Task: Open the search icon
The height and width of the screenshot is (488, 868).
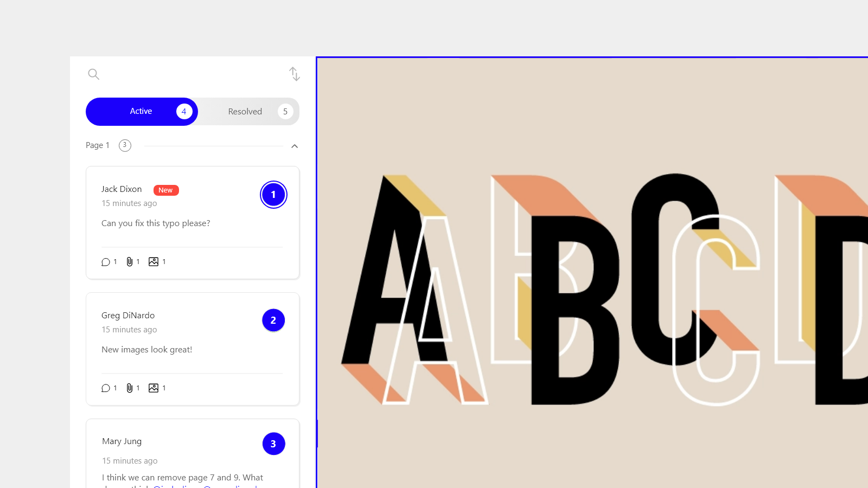Action: [93, 74]
